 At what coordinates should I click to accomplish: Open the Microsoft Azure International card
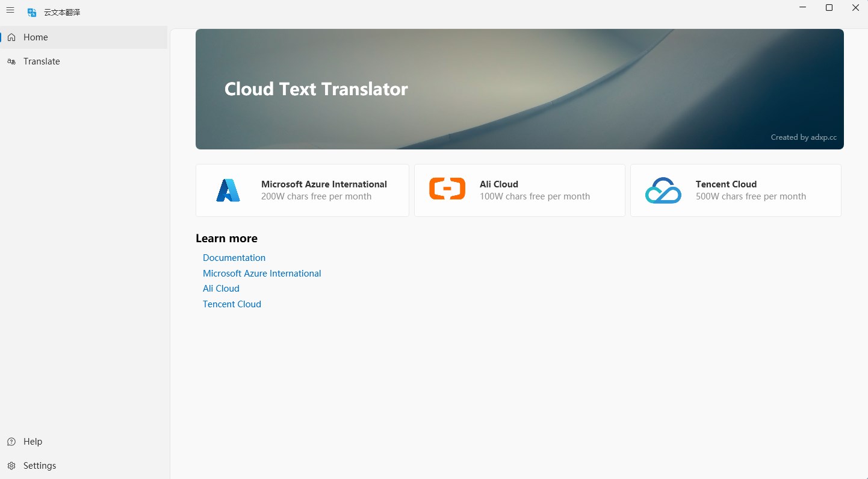tap(302, 190)
